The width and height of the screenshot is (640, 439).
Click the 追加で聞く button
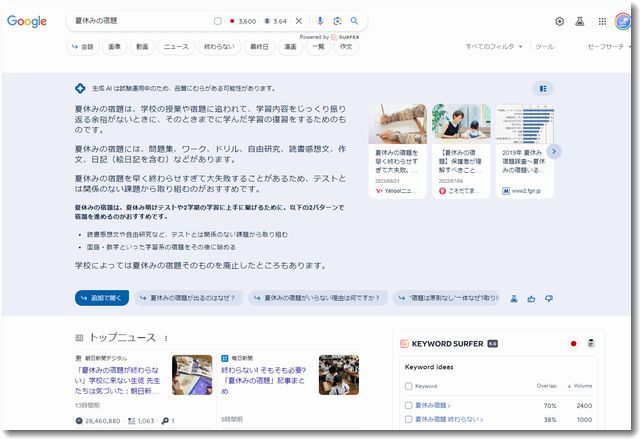102,298
